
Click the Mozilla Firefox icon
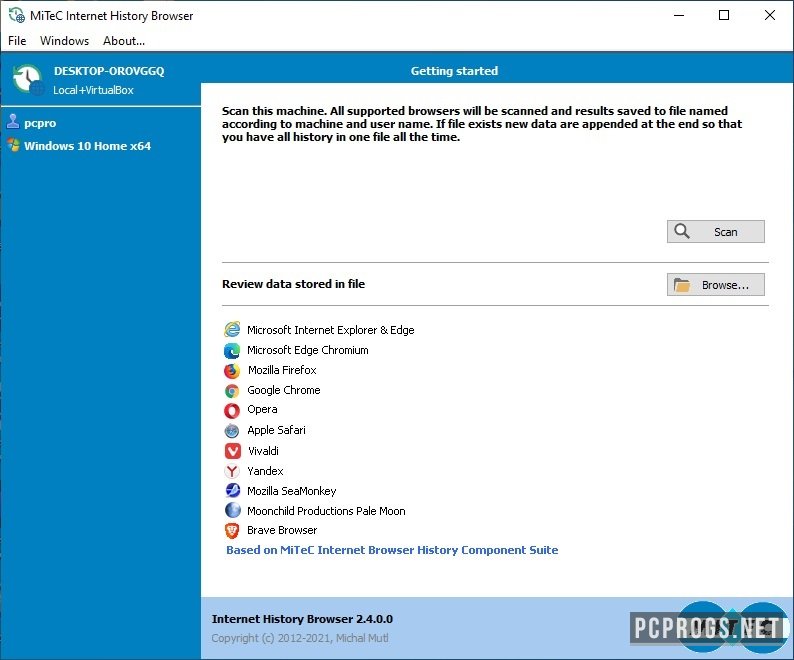232,371
